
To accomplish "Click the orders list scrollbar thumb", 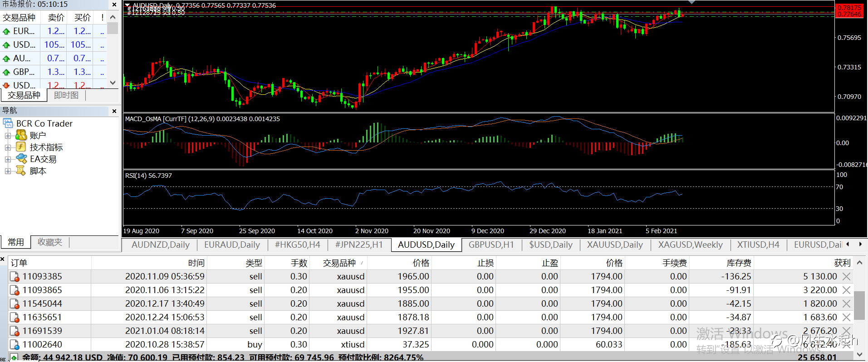I will 859,305.
